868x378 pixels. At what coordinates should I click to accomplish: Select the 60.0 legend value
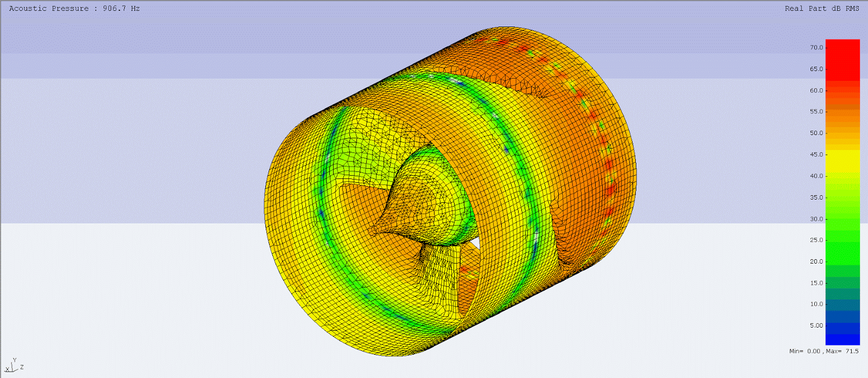point(816,91)
